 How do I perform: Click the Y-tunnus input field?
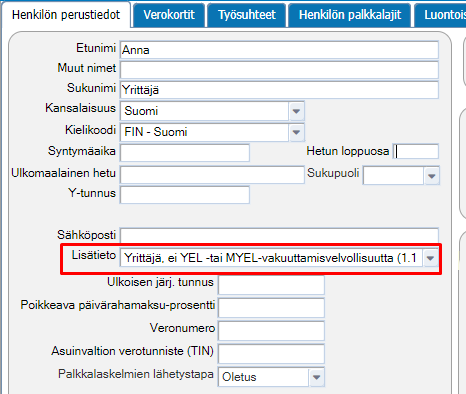185,195
